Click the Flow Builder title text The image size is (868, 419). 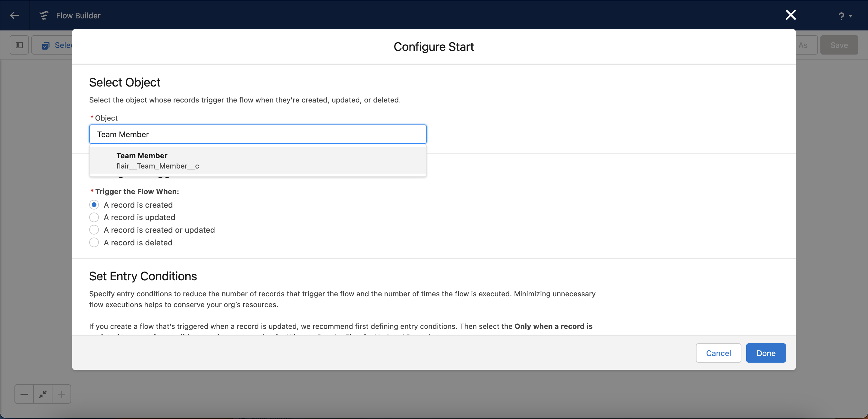click(x=78, y=15)
